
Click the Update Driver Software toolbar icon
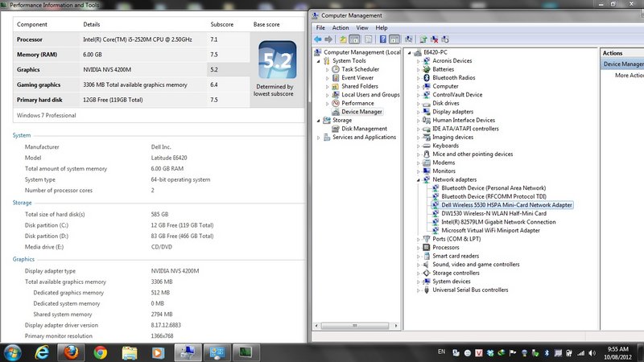click(x=422, y=39)
